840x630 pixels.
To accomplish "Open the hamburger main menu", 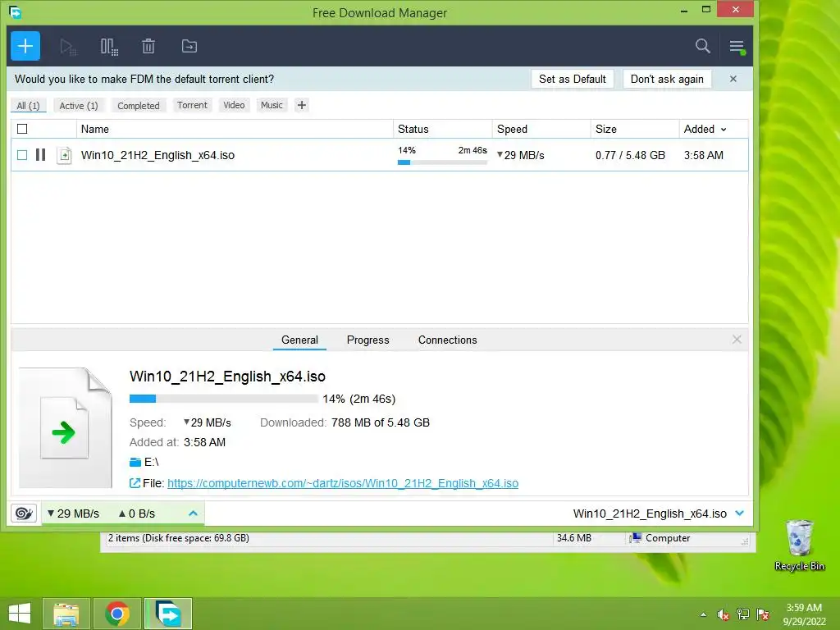I will (737, 47).
